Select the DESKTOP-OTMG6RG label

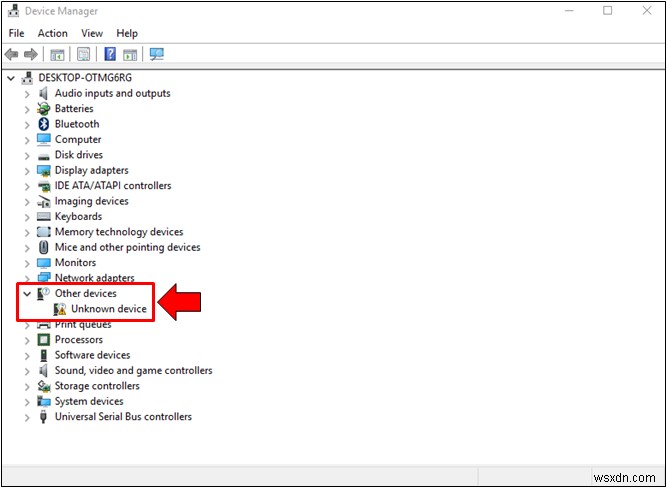(85, 77)
